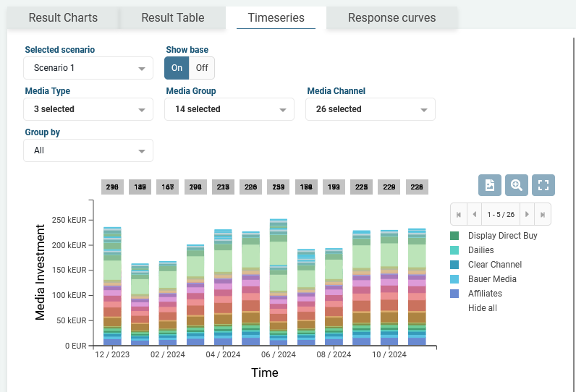Go to the next legend page
Image resolution: width=576 pixels, height=392 pixels.
(x=528, y=215)
